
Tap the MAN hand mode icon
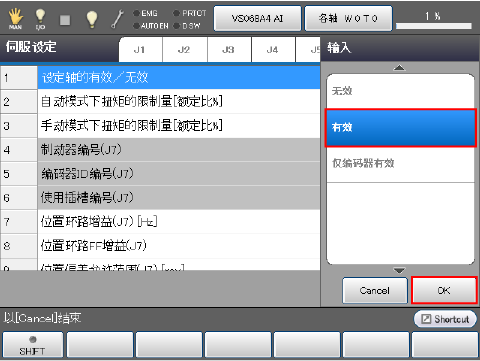pyautogui.click(x=15, y=19)
